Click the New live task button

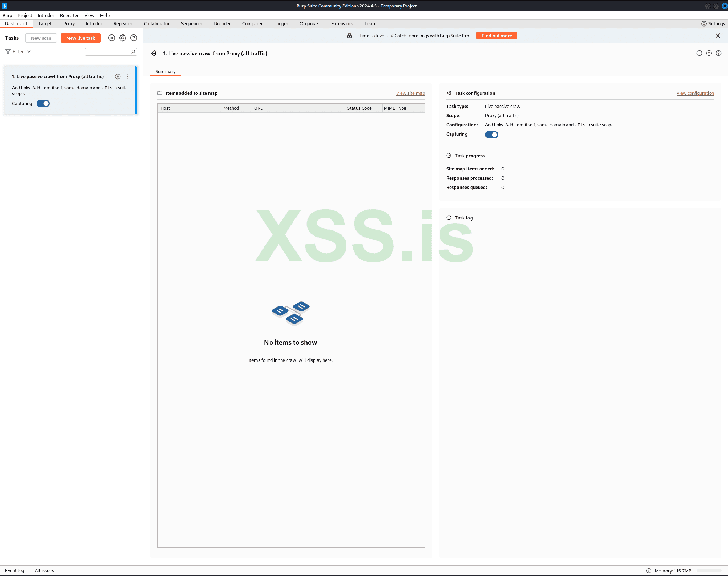(x=81, y=38)
